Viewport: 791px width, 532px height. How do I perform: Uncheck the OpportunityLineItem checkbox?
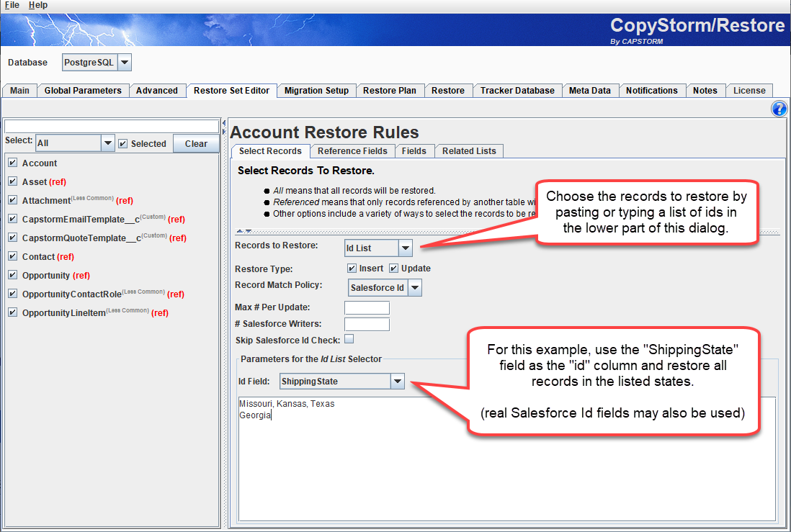click(x=13, y=312)
